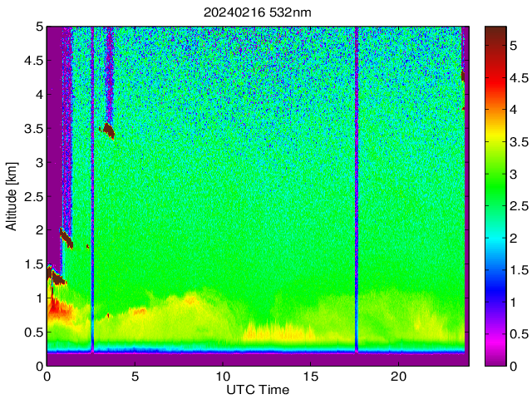
Task: Click the x-axis tick label '10'
Action: click(223, 377)
